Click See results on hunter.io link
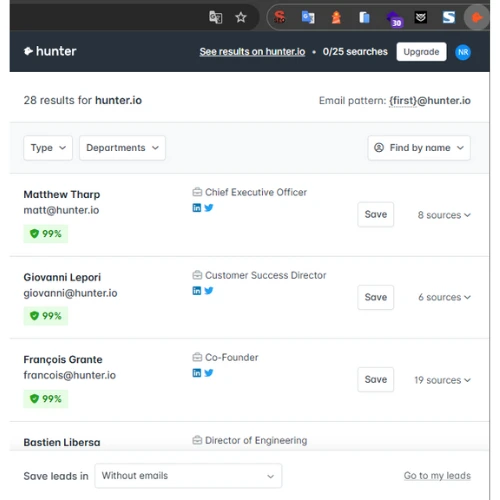 coord(252,52)
